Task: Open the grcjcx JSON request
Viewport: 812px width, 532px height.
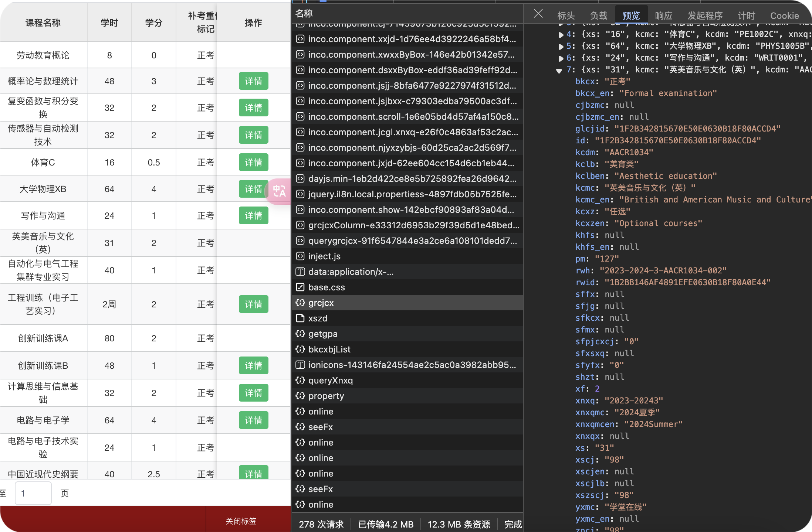Action: pos(321,303)
